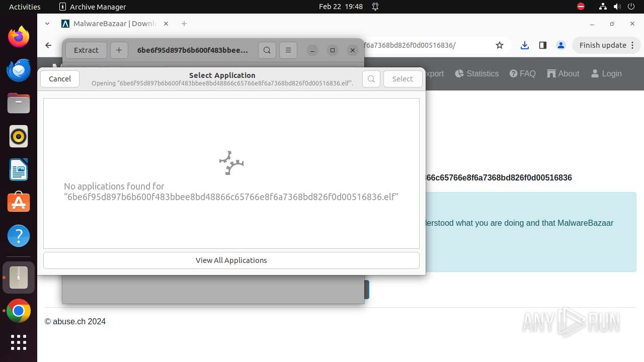Show Applications grid in dock
This screenshot has height=362, width=644.
19,342
